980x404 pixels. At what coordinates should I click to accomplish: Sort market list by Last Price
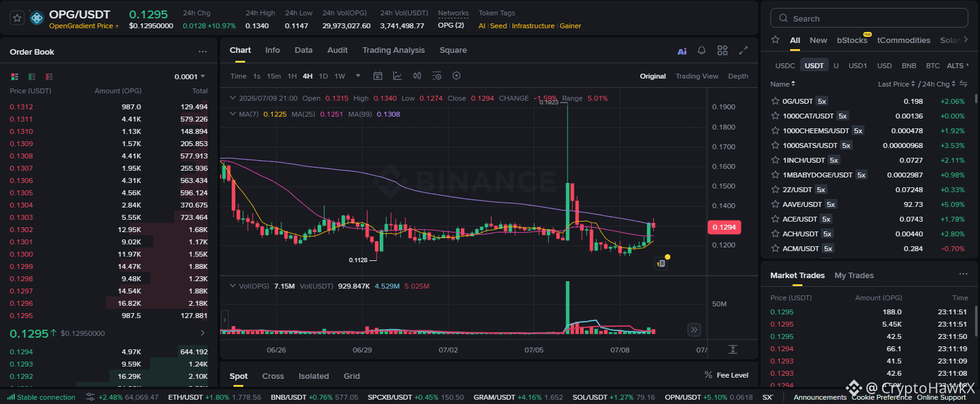click(x=896, y=84)
